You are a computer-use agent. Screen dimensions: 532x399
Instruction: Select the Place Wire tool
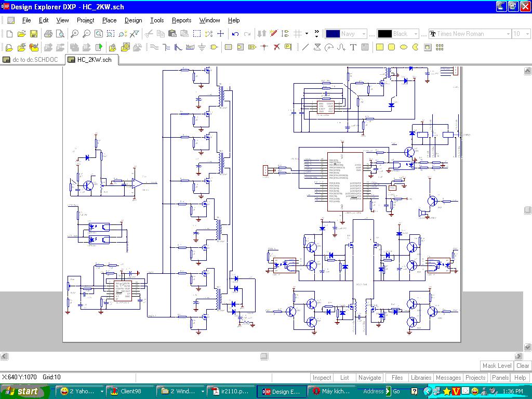tap(154, 47)
